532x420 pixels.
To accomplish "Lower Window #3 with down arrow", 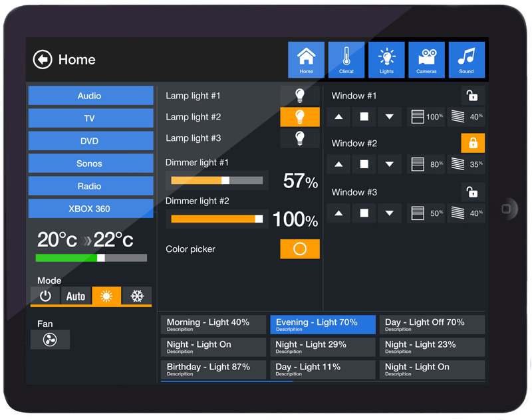I will click(x=390, y=213).
